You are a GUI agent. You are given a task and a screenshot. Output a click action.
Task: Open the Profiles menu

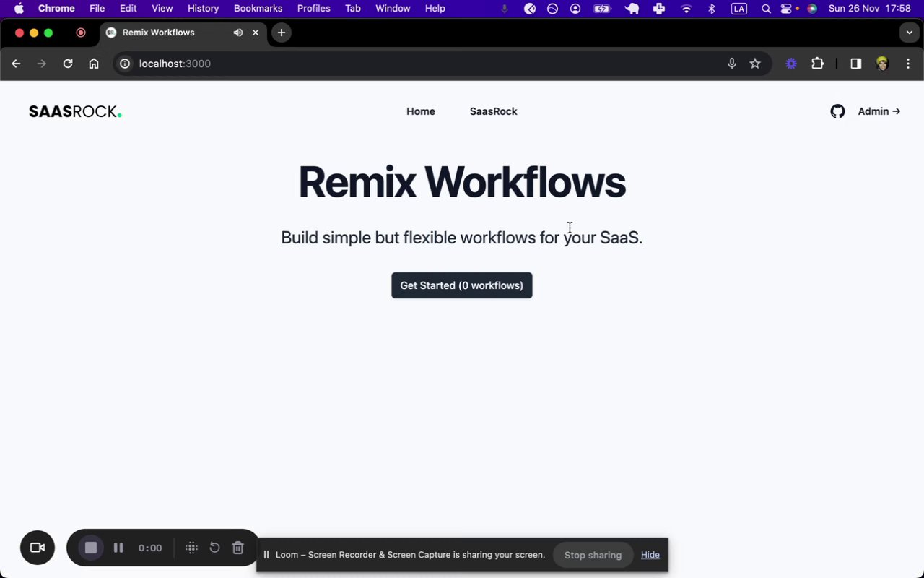click(x=314, y=9)
